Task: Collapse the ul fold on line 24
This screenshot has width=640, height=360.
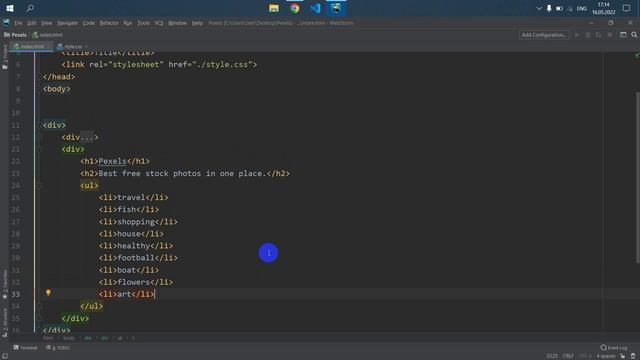Action: coord(40,186)
